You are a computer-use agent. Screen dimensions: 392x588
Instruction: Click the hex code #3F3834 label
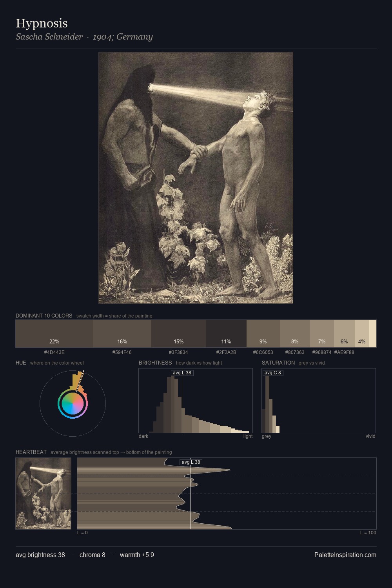click(178, 352)
